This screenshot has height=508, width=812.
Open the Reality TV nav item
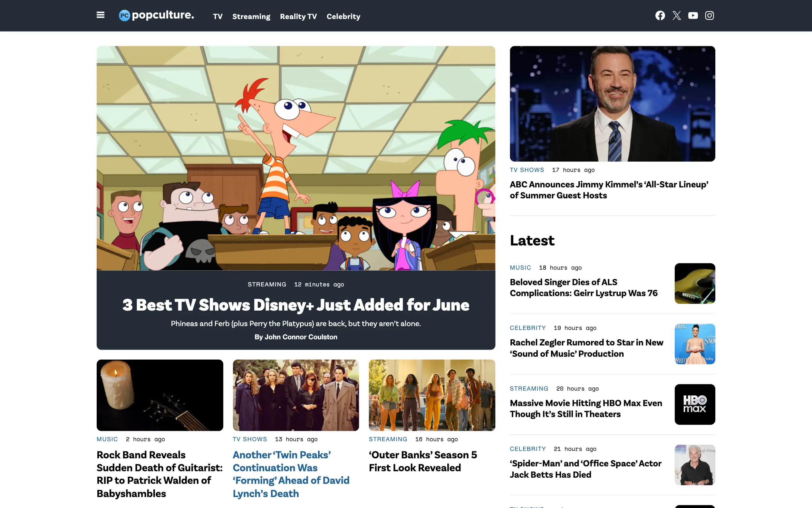(x=298, y=16)
